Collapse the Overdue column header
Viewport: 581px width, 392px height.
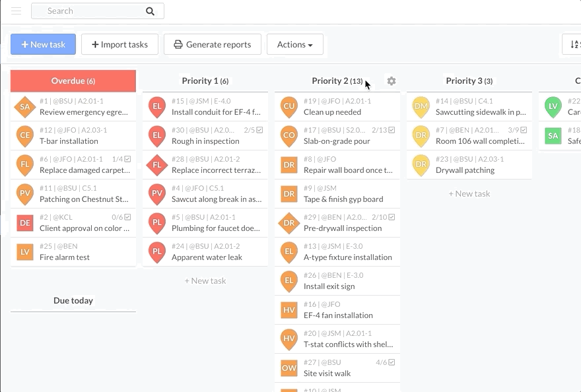73,81
